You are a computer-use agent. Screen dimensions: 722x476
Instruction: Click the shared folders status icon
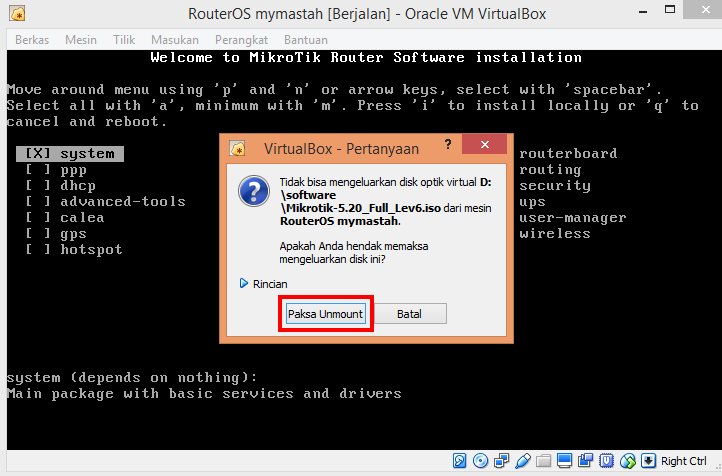(543, 460)
